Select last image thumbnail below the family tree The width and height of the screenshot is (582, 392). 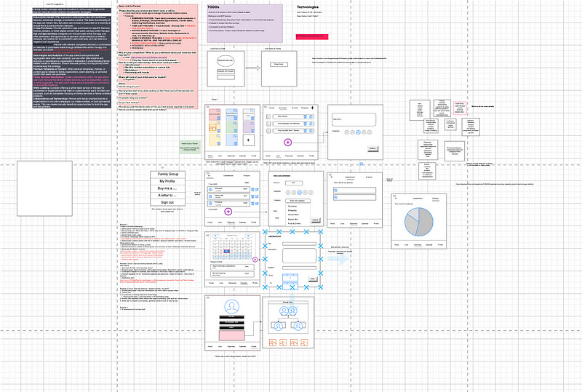tap(304, 343)
